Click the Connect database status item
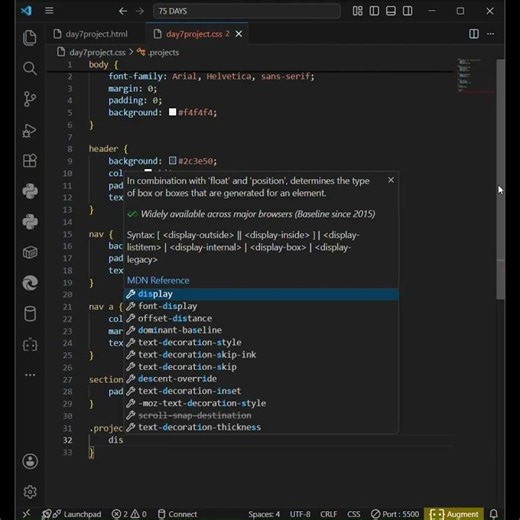This screenshot has width=520, height=520. [177, 514]
